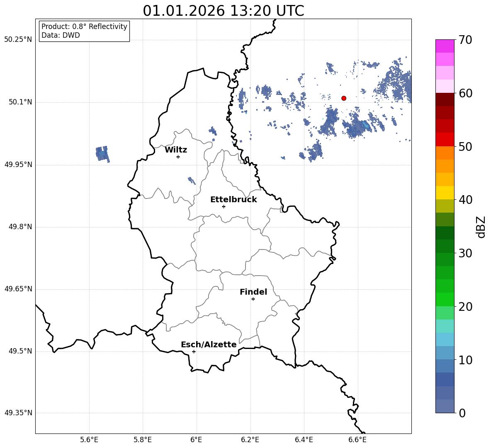Click the 49.65°N latitude label
The height and width of the screenshot is (448, 491).
[18, 289]
